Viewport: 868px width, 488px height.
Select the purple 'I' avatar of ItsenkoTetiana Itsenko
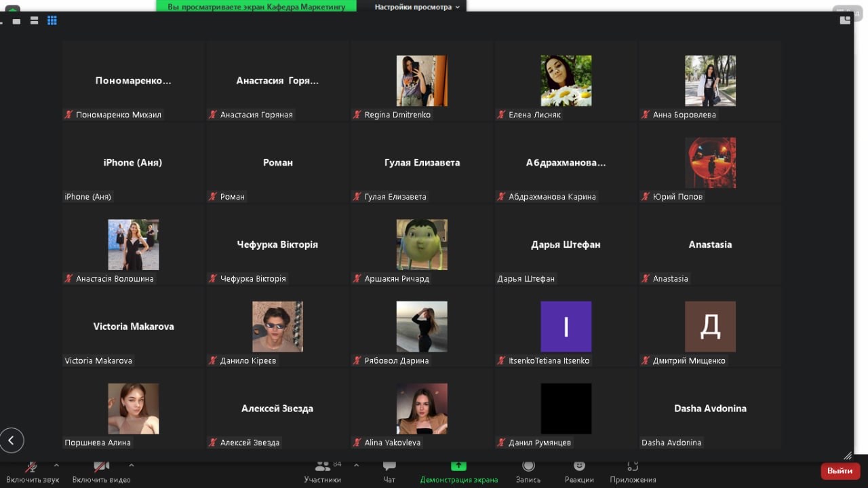click(566, 327)
